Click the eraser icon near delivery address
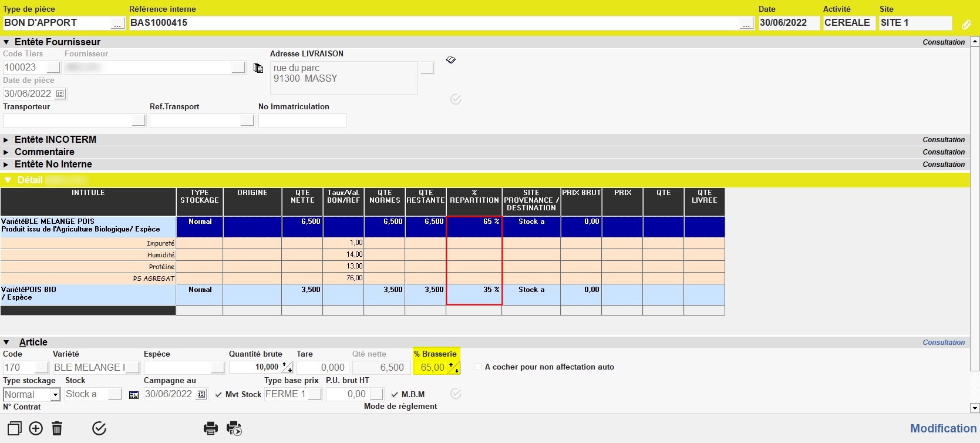This screenshot has height=443, width=980. point(450,59)
